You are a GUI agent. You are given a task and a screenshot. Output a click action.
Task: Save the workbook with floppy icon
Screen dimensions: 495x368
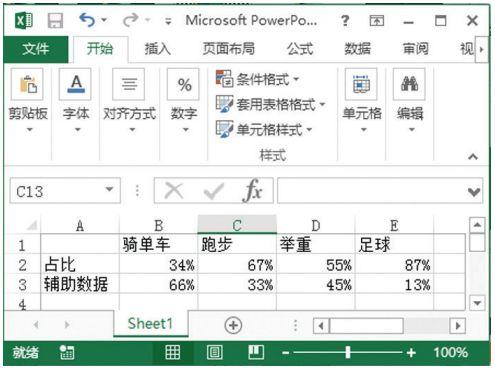[x=55, y=21]
